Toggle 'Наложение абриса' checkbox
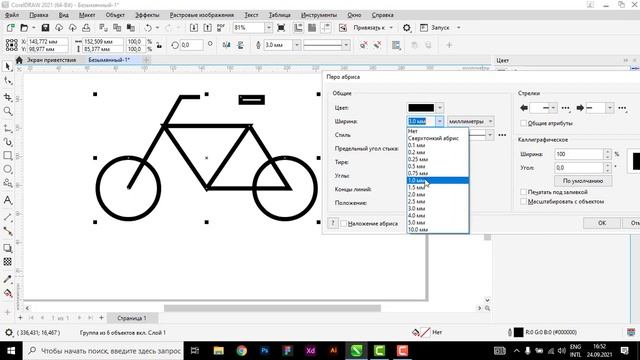The width and height of the screenshot is (640, 360). coord(344,224)
